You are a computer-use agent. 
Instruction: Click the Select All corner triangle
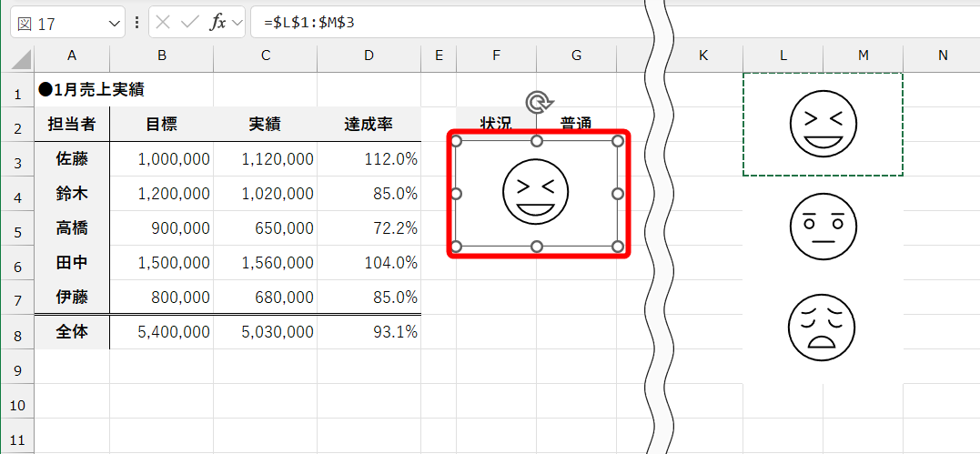click(x=21, y=60)
